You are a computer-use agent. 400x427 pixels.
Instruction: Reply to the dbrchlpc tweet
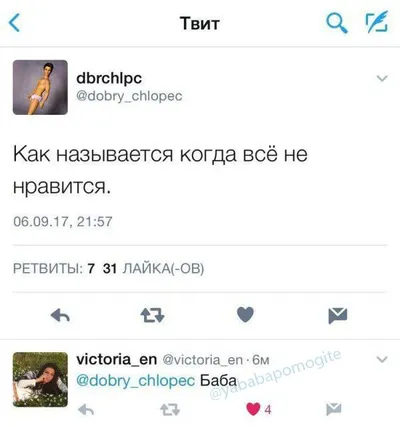click(x=60, y=315)
